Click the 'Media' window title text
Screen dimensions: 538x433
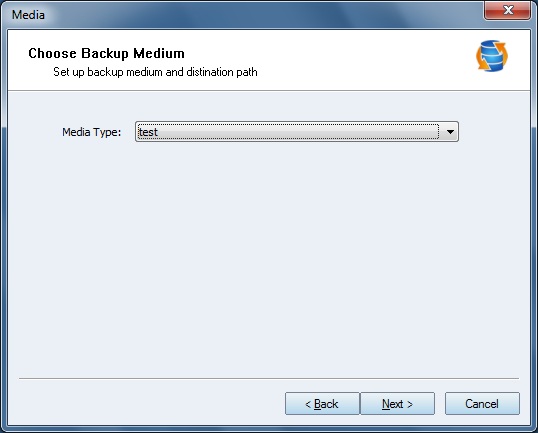coord(28,15)
